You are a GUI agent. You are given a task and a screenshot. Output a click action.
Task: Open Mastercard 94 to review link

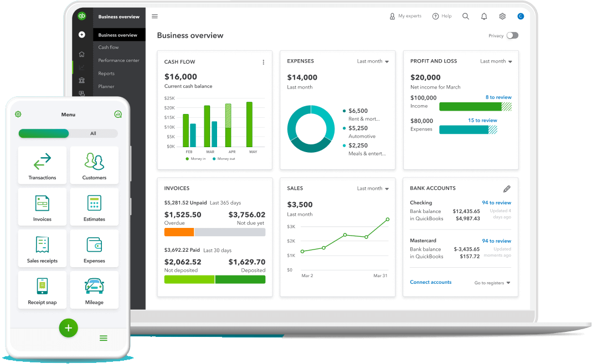point(497,241)
